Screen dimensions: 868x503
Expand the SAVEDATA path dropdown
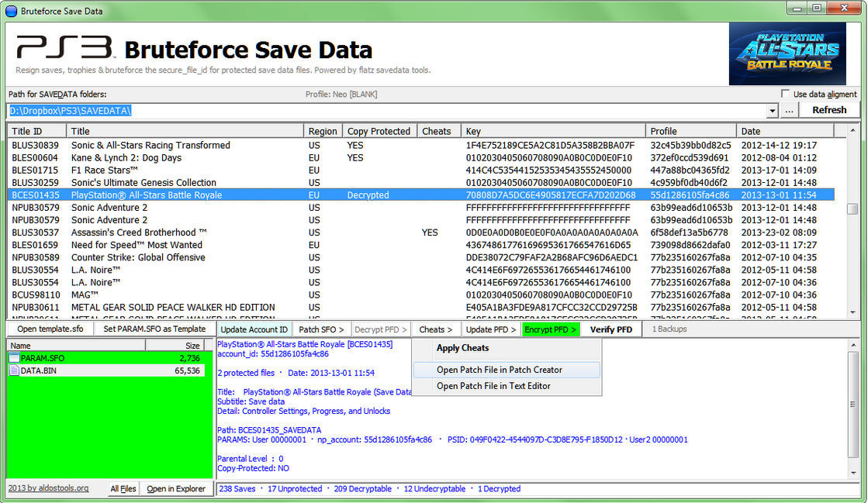click(x=772, y=111)
